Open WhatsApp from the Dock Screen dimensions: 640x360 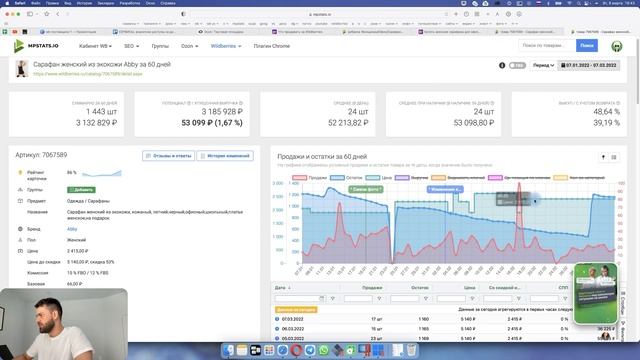[x=324, y=350]
